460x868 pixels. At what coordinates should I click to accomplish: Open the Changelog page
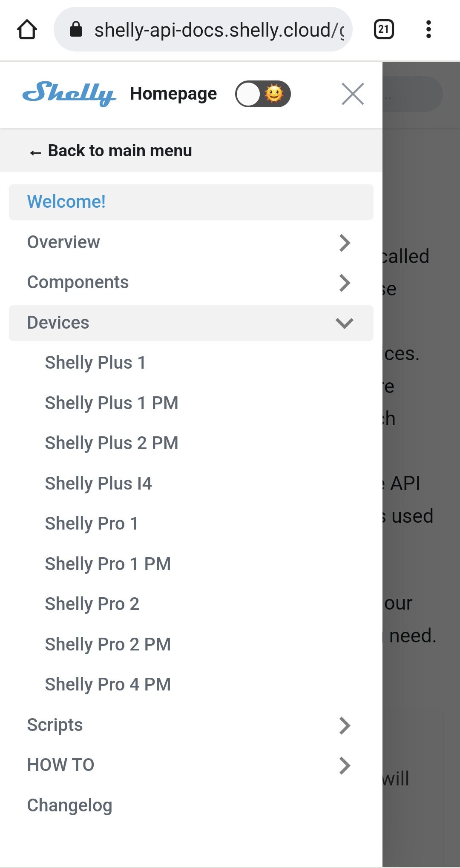coord(70,805)
